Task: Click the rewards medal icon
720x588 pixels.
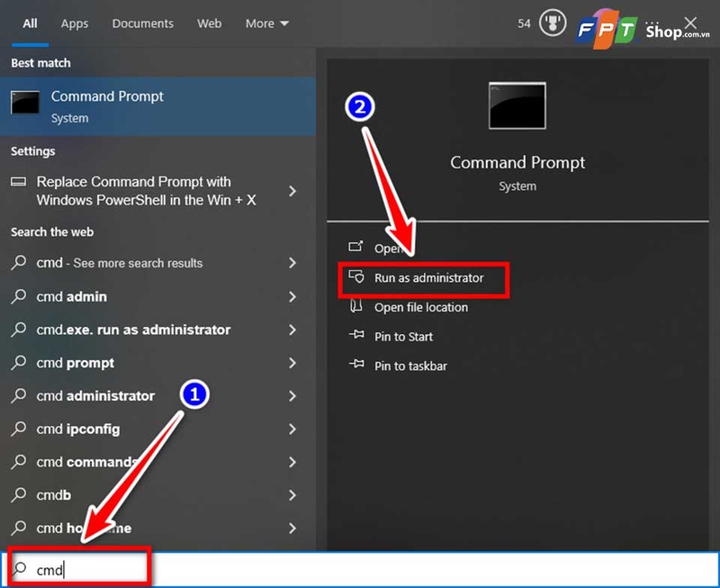Action: pyautogui.click(x=553, y=23)
